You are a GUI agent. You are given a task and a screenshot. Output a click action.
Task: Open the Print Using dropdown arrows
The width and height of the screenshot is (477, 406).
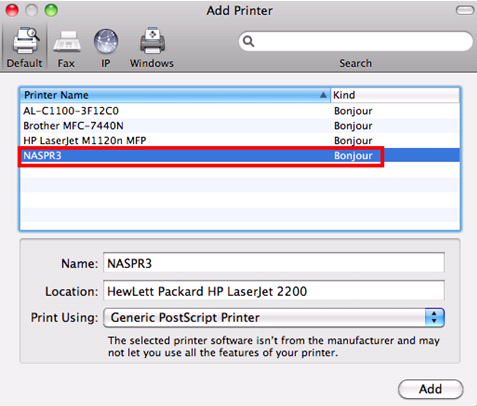point(434,318)
